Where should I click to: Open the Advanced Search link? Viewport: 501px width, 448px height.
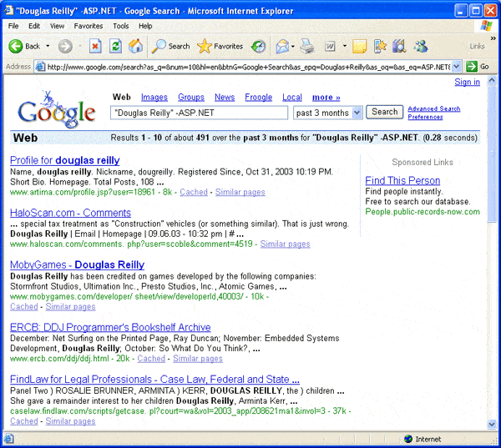(434, 109)
